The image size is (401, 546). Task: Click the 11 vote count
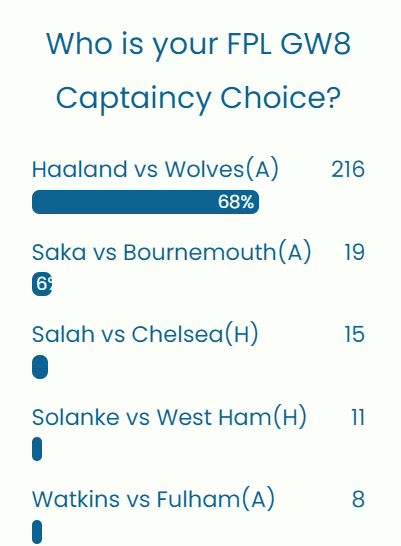[358, 417]
